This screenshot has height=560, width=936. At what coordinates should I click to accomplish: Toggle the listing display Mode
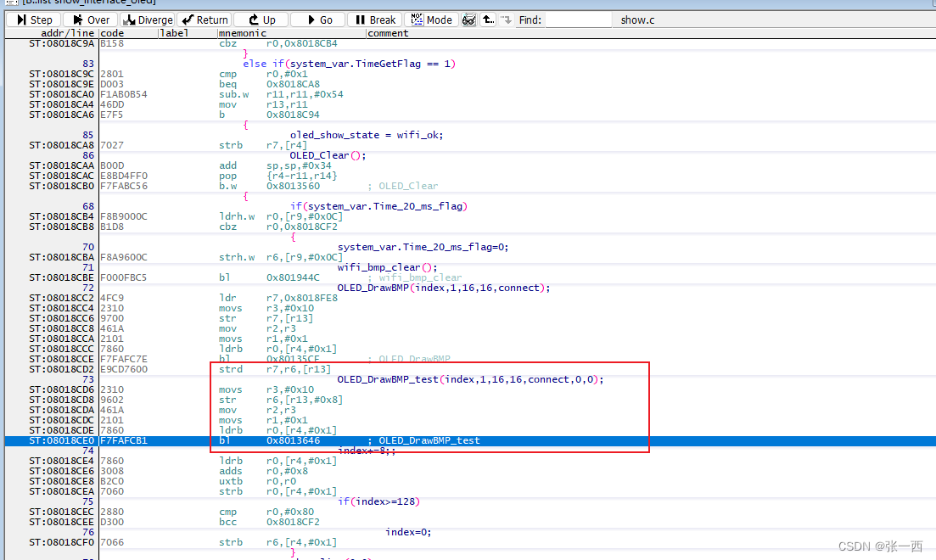click(432, 20)
